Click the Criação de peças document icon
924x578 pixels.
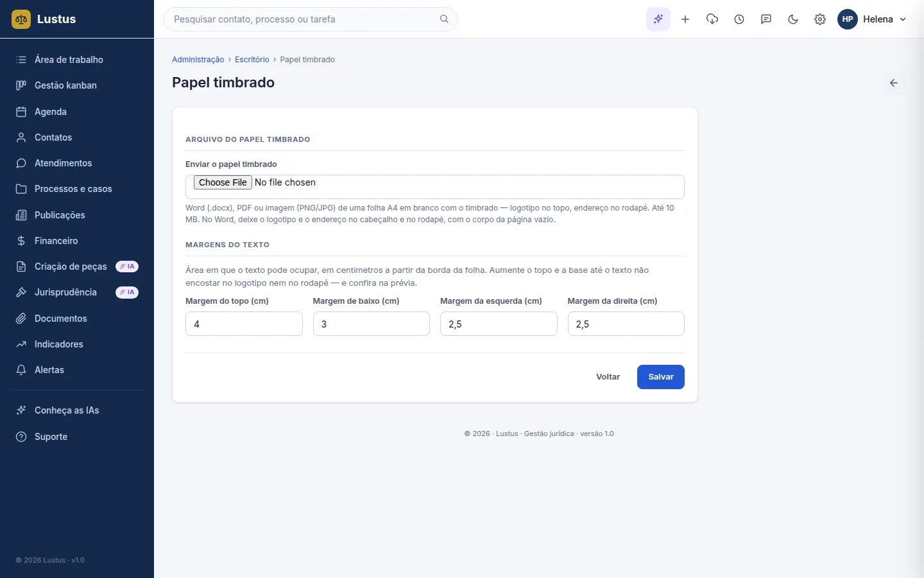coord(21,267)
